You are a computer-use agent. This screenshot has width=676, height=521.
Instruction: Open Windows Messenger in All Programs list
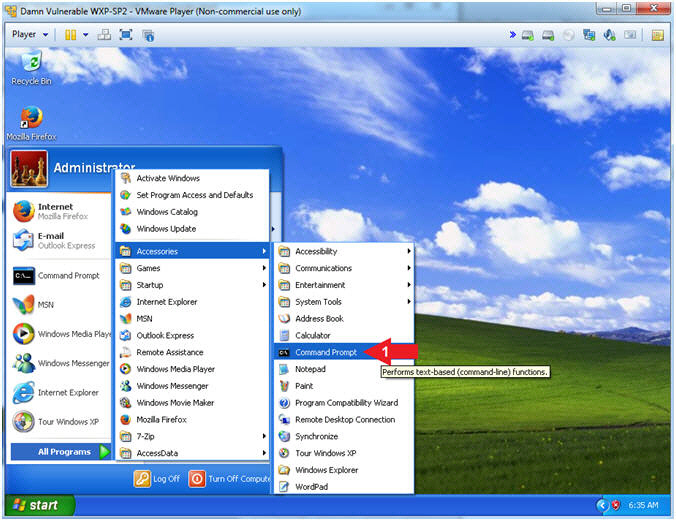point(193,386)
